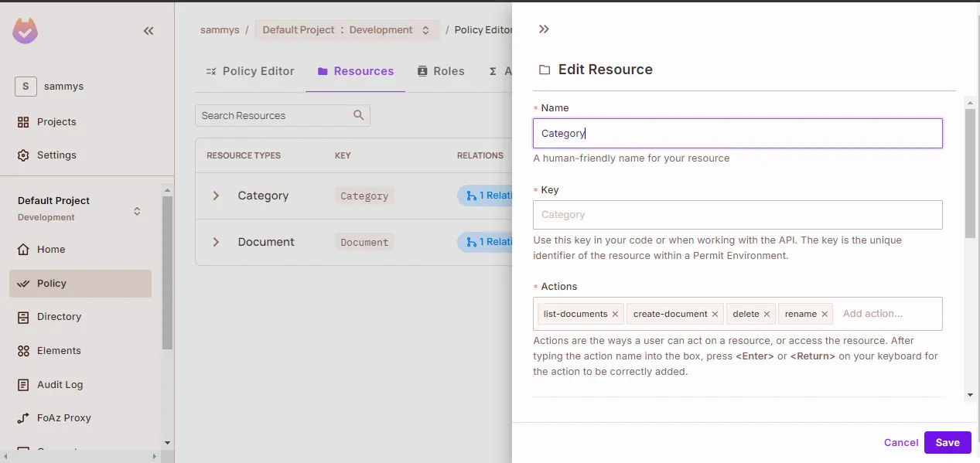Image resolution: width=980 pixels, height=463 pixels.
Task: Save the resource changes
Action: coord(947,442)
